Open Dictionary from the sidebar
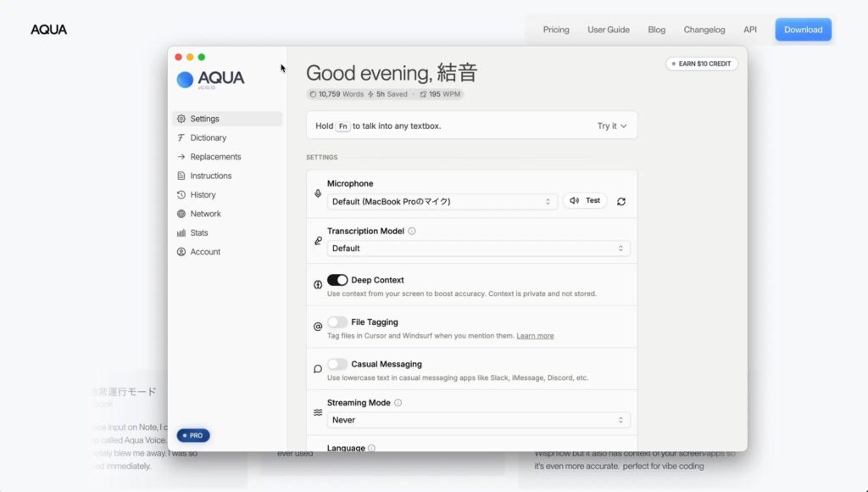 click(208, 137)
